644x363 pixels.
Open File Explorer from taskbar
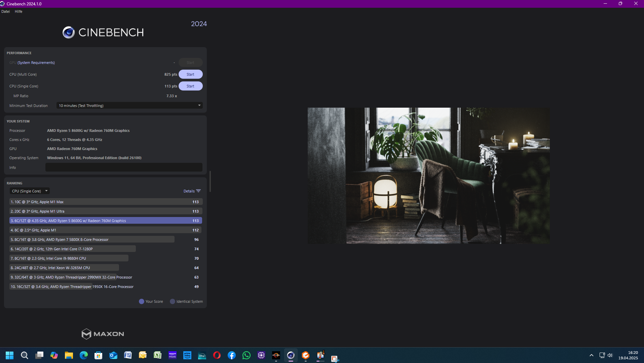pyautogui.click(x=69, y=355)
